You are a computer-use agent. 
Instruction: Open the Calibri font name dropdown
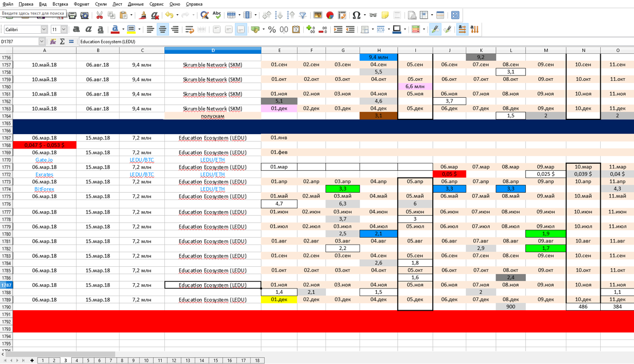(x=44, y=30)
